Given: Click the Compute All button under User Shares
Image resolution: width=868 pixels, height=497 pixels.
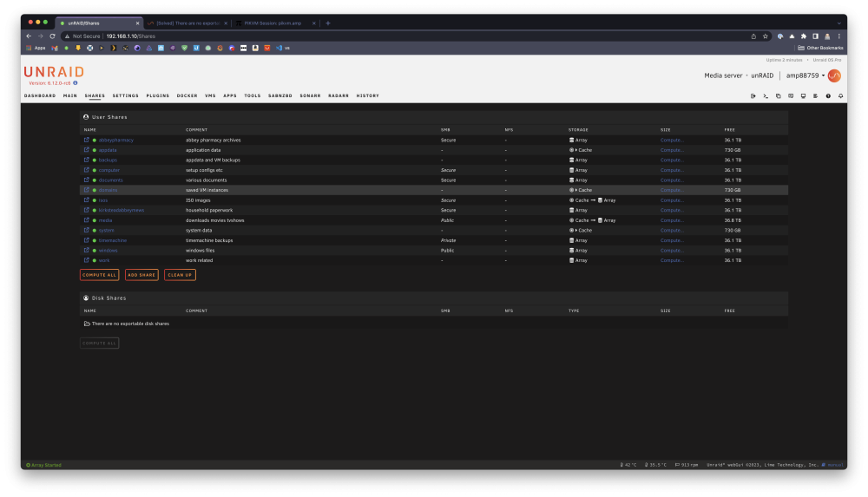Looking at the screenshot, I should (99, 275).
